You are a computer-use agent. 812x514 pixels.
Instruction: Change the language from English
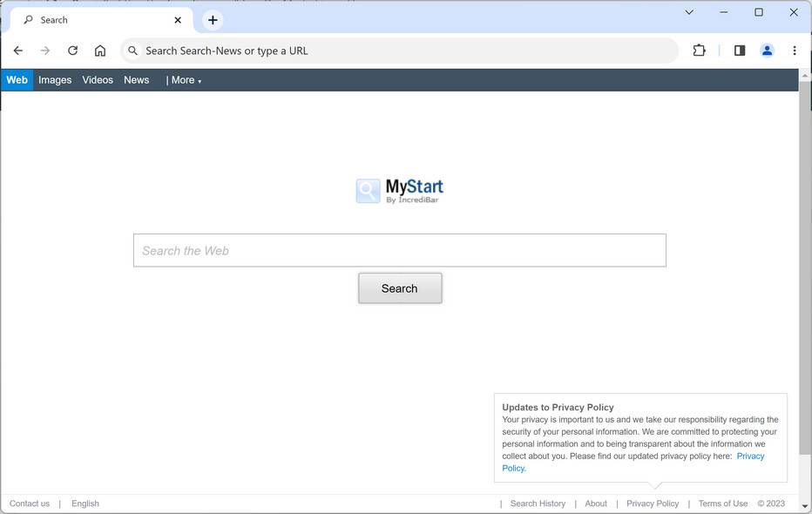point(85,503)
